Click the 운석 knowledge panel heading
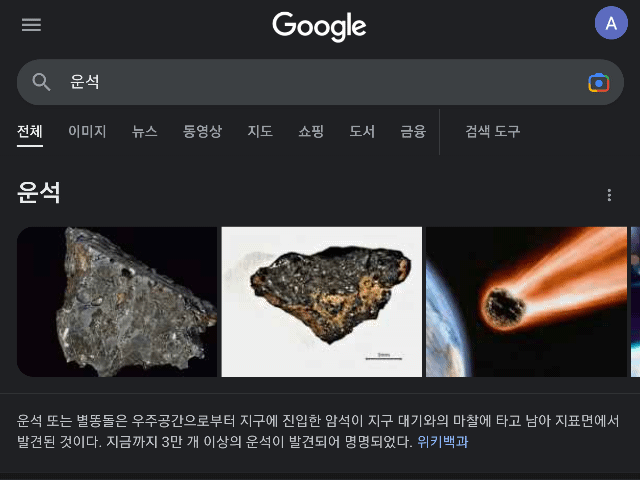The height and width of the screenshot is (480, 640). tap(39, 192)
